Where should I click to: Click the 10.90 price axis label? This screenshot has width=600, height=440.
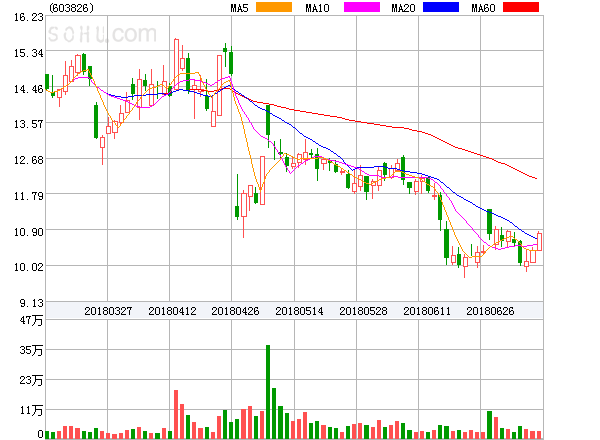tap(29, 232)
